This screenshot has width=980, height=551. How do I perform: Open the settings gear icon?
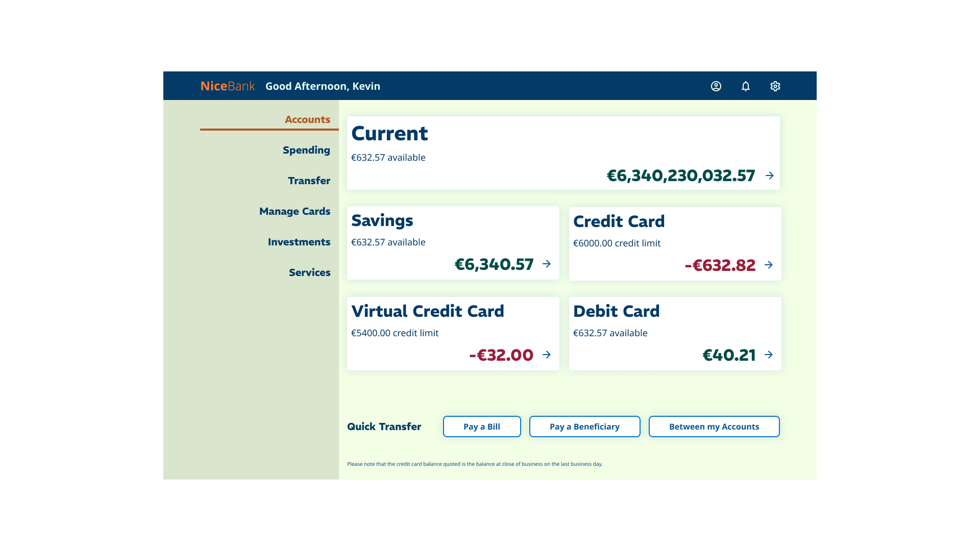click(775, 86)
